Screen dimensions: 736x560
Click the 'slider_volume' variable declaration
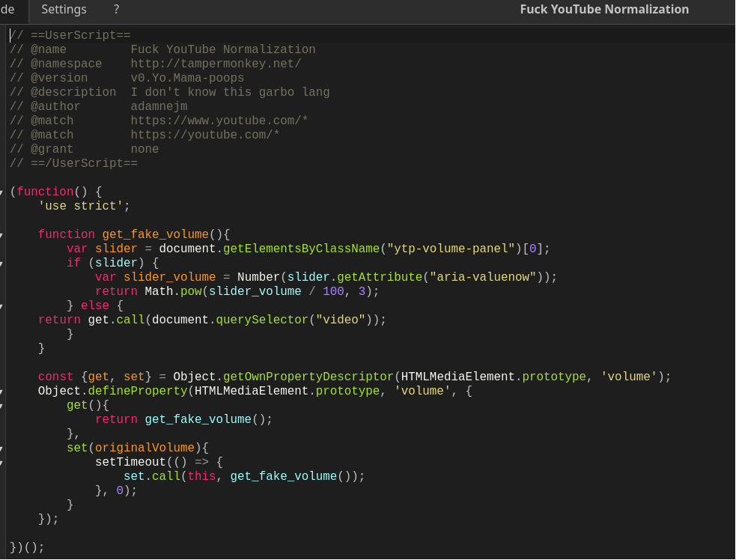click(x=169, y=278)
